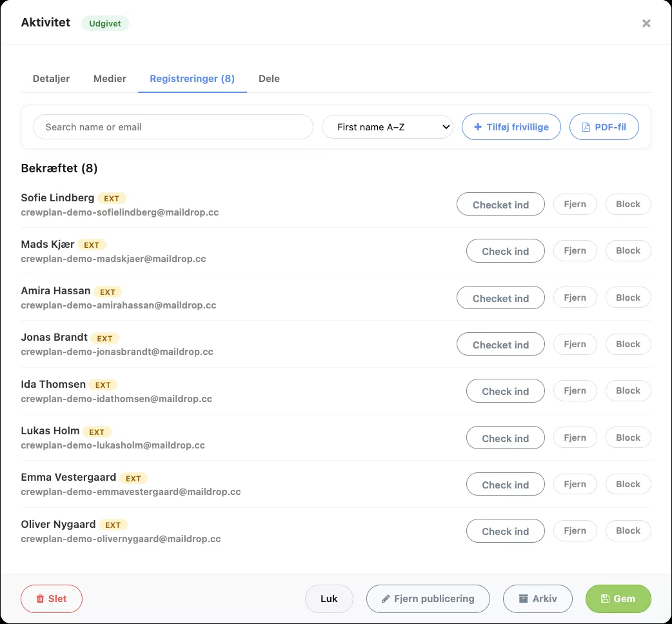Image resolution: width=672 pixels, height=624 pixels.
Task: Check in Oliver Nygaard
Action: tap(505, 531)
